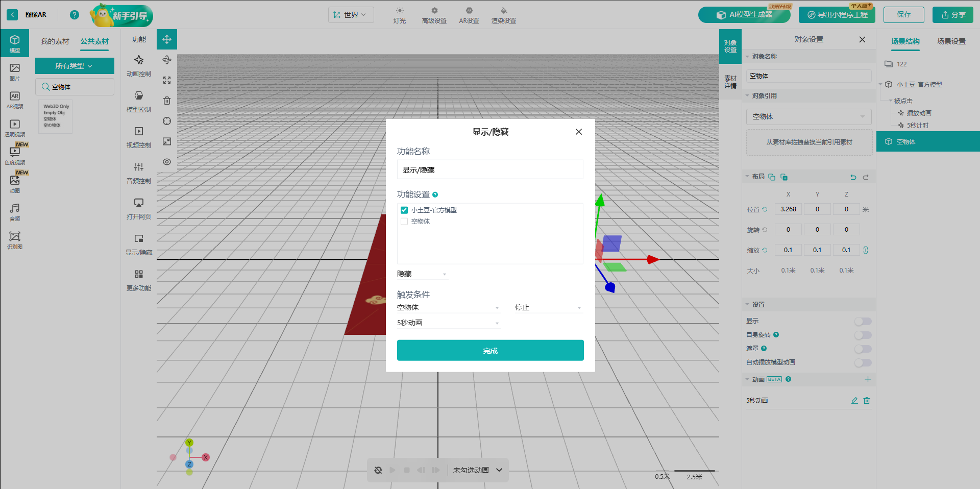Uncheck the 小土豆-官方模型 checkbox
This screenshot has height=489, width=980.
tap(404, 210)
